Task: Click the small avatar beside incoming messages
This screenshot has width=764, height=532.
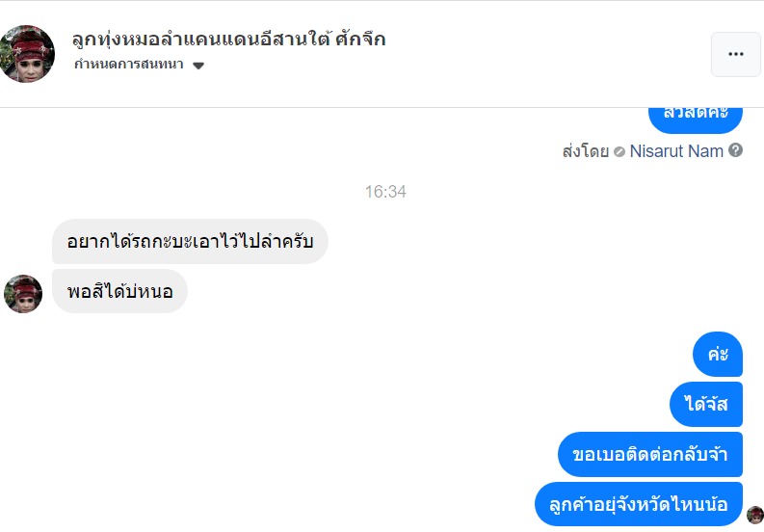Action: pyautogui.click(x=23, y=294)
